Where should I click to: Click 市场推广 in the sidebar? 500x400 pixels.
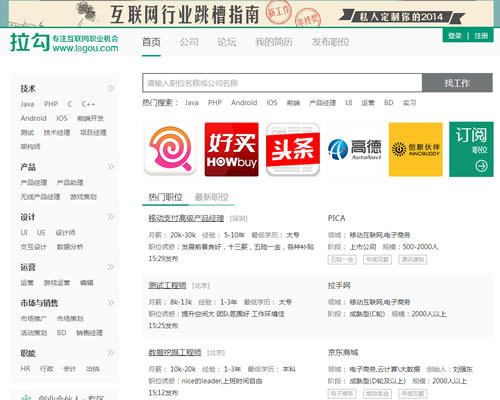[x=34, y=319]
